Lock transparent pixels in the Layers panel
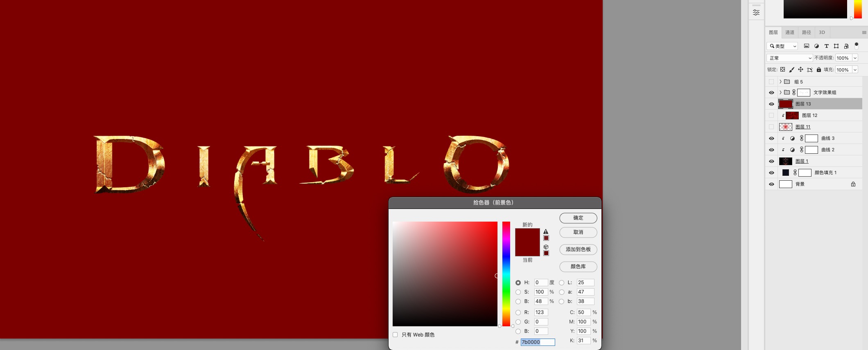Image resolution: width=868 pixels, height=350 pixels. click(x=782, y=70)
